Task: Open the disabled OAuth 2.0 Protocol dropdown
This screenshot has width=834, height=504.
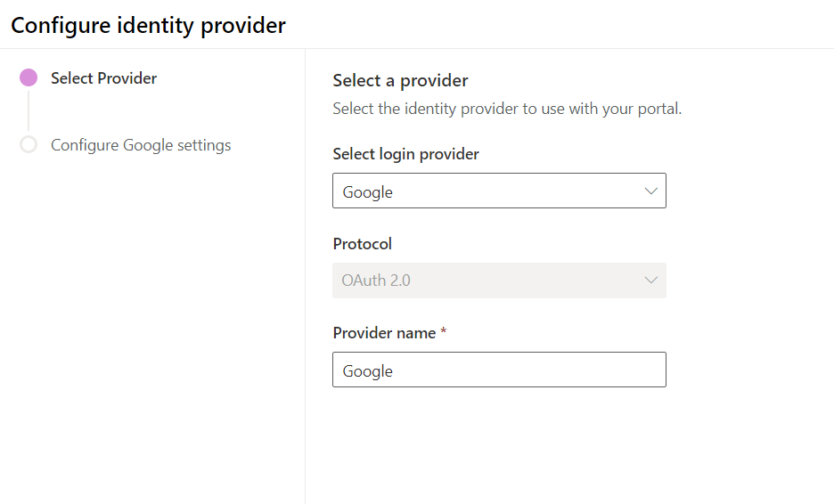Action: tap(499, 280)
